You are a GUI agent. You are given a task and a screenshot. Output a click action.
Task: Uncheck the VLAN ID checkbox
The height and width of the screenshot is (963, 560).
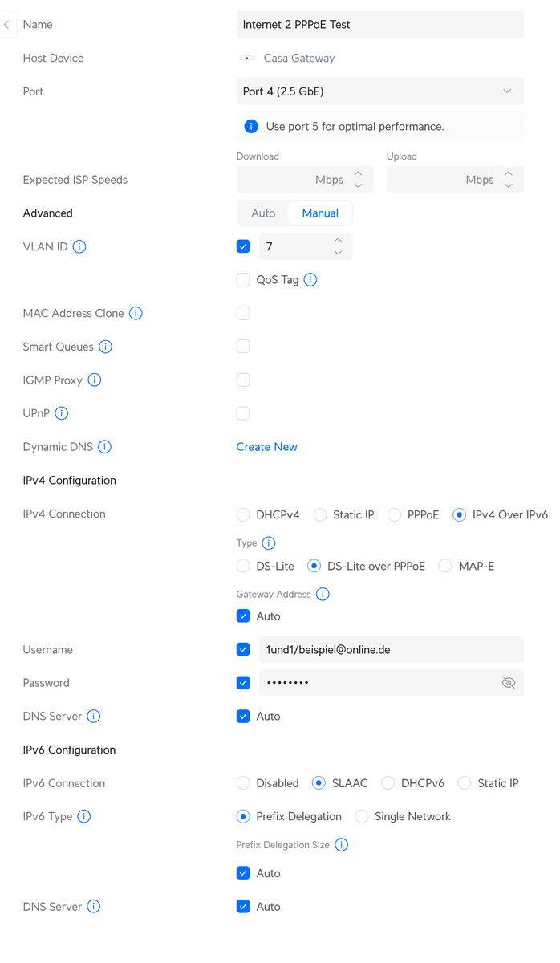(243, 247)
